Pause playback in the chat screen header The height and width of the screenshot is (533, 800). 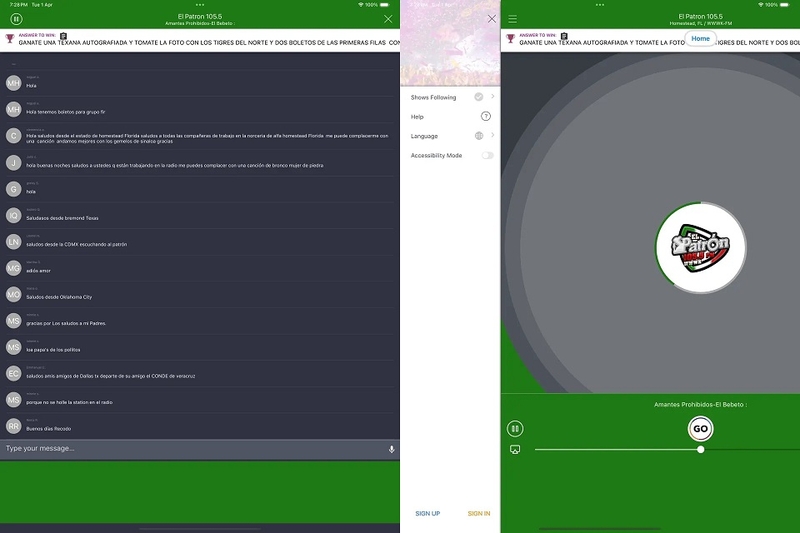[16, 19]
